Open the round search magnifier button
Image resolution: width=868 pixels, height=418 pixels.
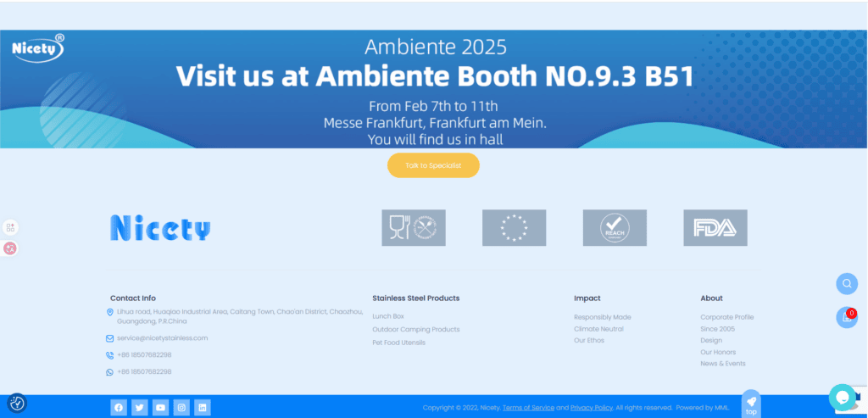coord(847,284)
